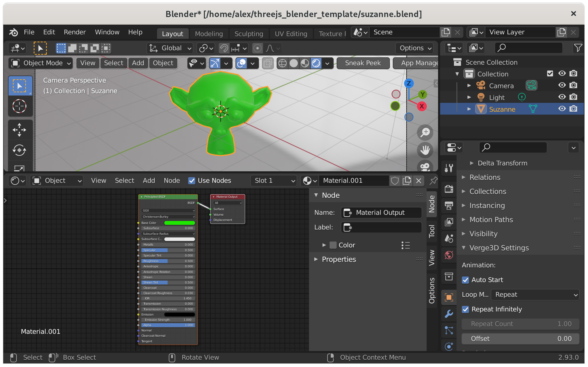Click the Offset value input field
588x367 pixels.
[x=518, y=338]
